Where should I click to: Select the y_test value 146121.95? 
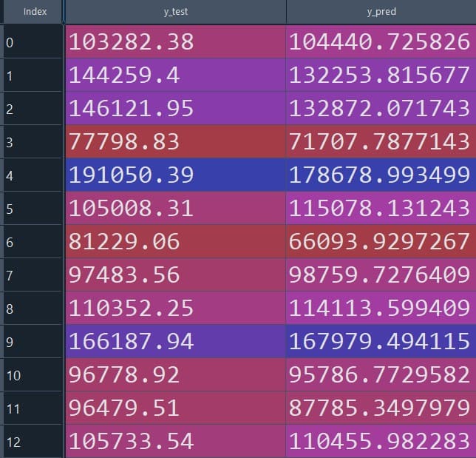pyautogui.click(x=175, y=109)
